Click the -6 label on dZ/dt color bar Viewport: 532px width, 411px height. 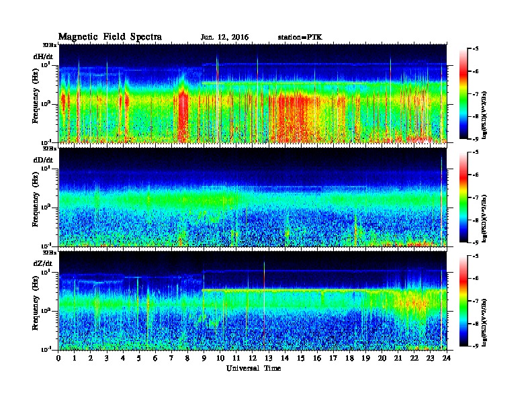click(x=476, y=278)
